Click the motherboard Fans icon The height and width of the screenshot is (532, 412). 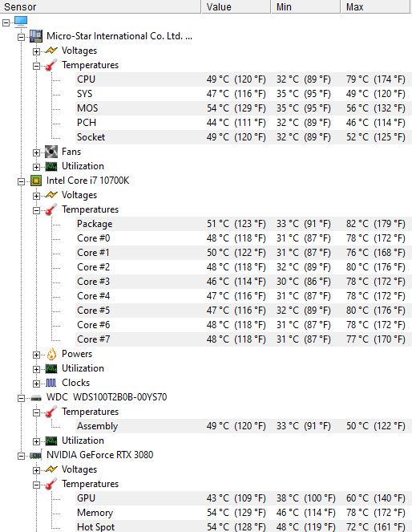51,152
